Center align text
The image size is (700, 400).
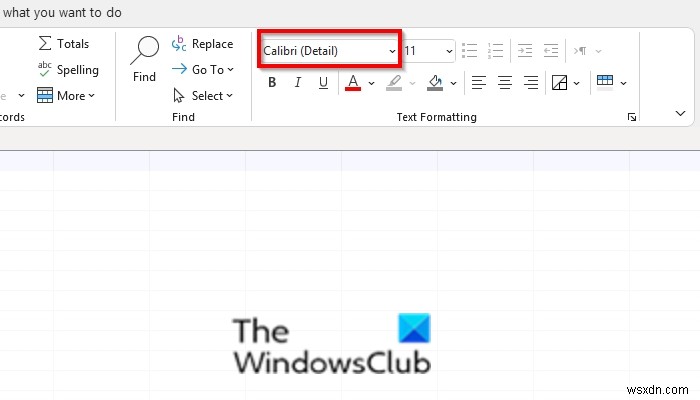[x=505, y=83]
